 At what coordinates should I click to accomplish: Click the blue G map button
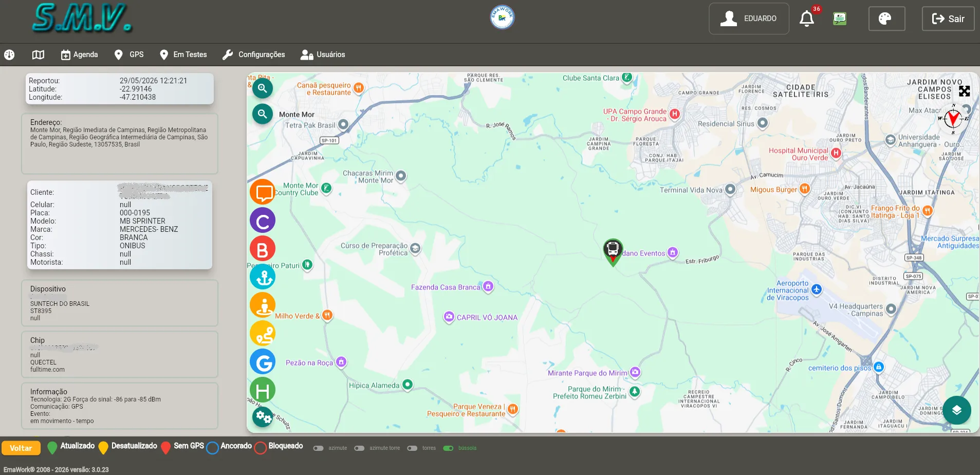pos(263,362)
